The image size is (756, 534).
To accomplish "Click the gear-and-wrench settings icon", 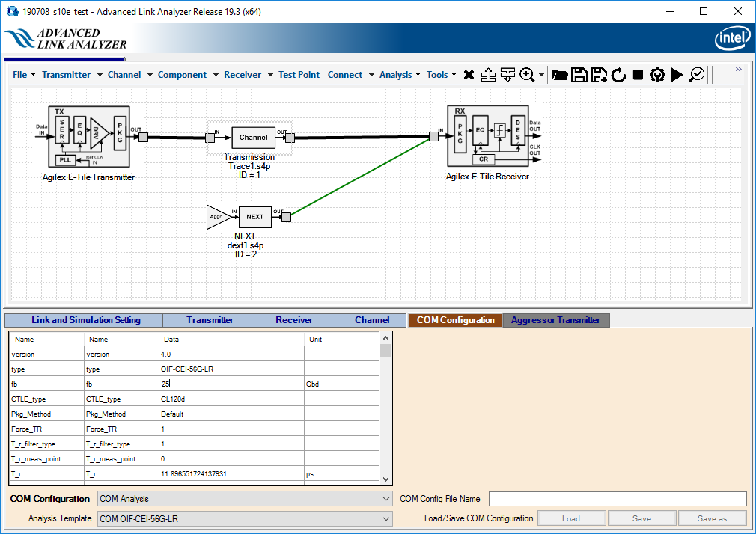I will pos(657,75).
